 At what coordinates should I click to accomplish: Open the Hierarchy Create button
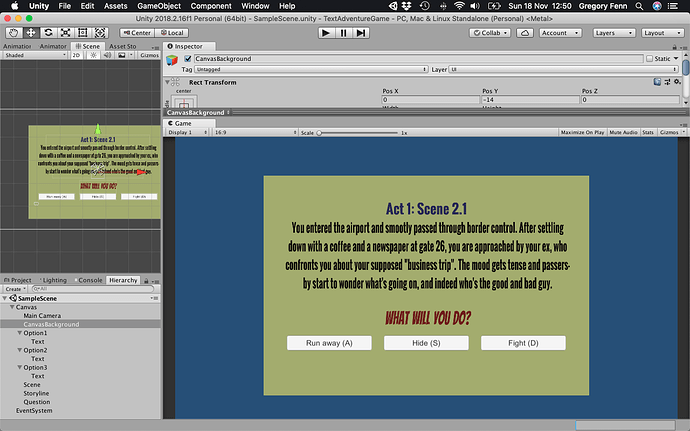tap(15, 289)
